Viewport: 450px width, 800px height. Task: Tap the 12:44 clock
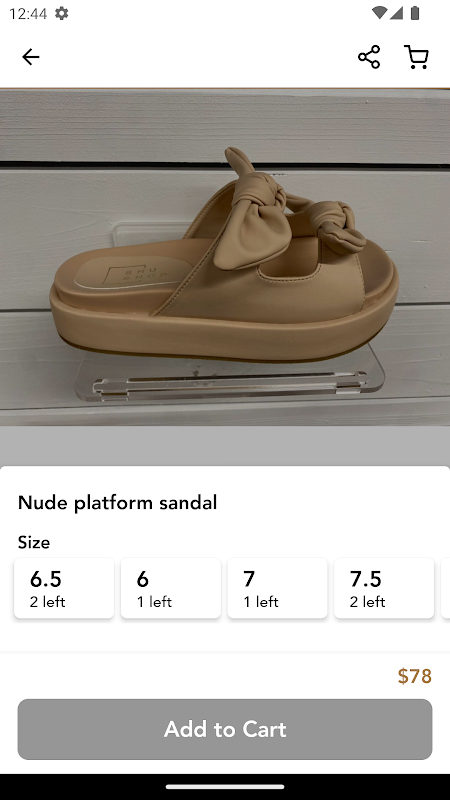(28, 13)
